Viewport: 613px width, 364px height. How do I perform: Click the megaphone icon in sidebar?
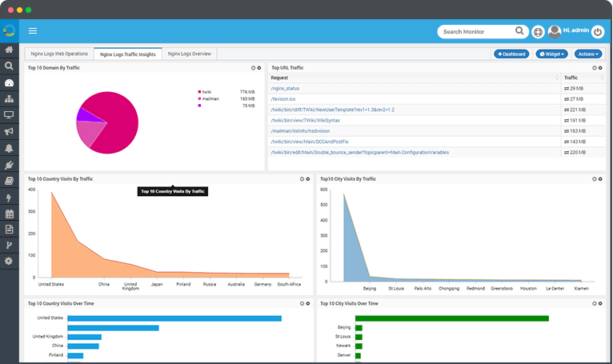click(x=9, y=131)
